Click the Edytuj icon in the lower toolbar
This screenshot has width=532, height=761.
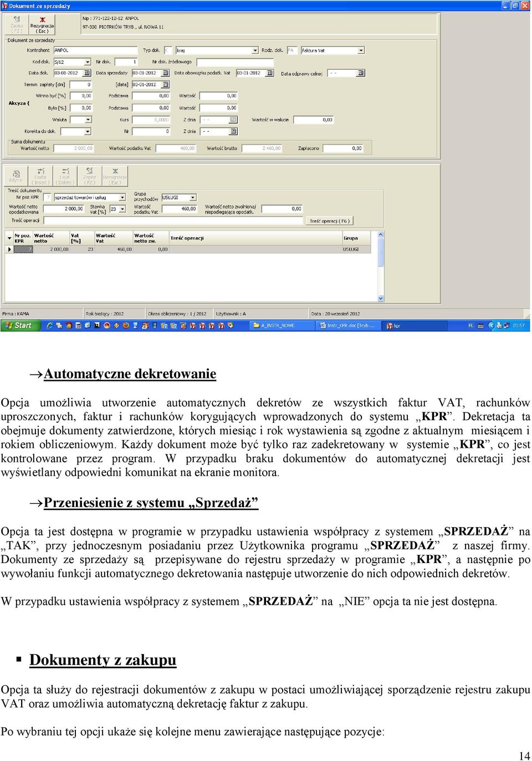click(16, 176)
